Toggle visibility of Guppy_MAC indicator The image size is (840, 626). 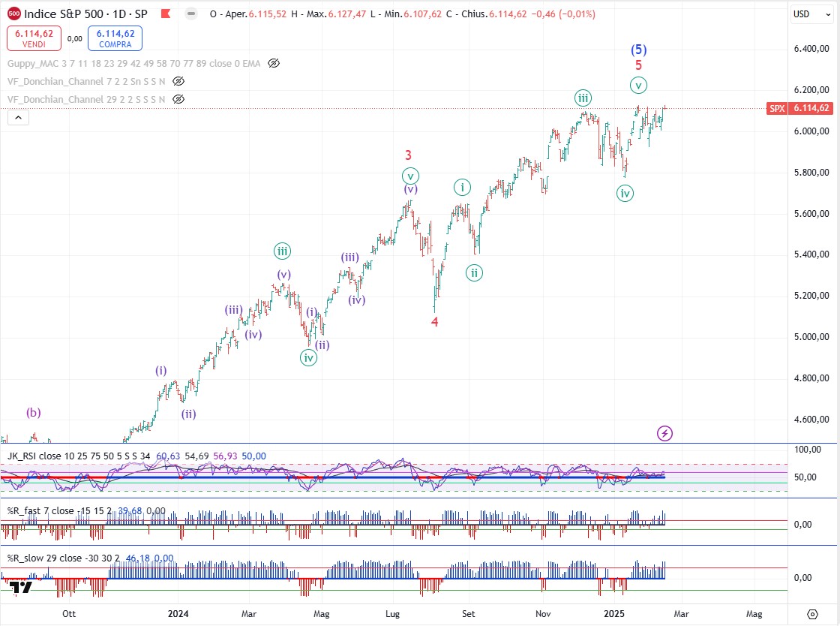click(x=274, y=63)
